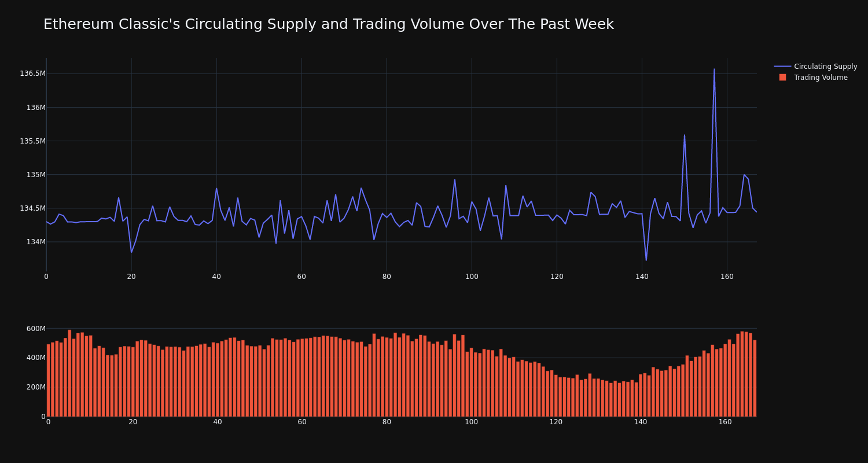The height and width of the screenshot is (463, 868).
Task: Click x-axis label 60 on supply chart
Action: tap(301, 277)
